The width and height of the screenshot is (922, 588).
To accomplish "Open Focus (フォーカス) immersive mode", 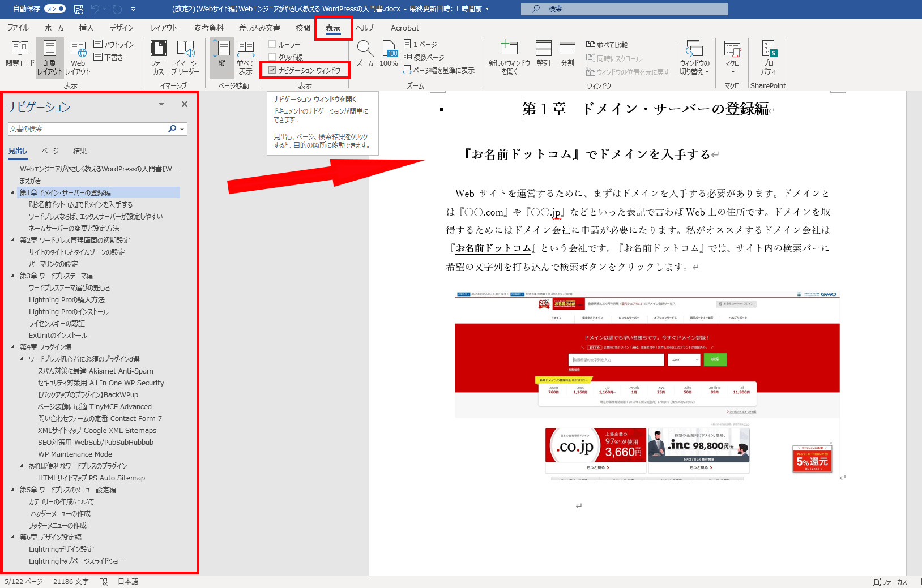I will pos(158,57).
